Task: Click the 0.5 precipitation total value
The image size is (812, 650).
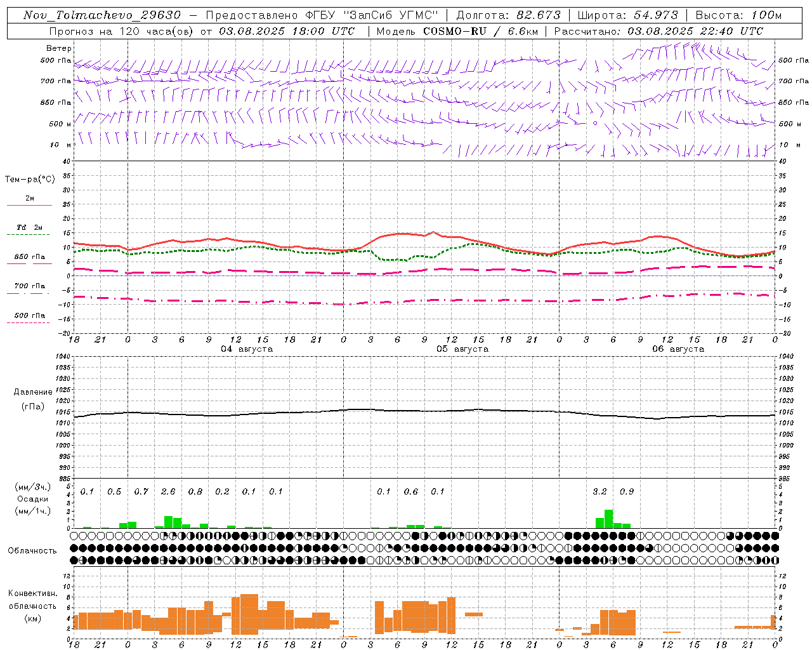Action: [114, 492]
